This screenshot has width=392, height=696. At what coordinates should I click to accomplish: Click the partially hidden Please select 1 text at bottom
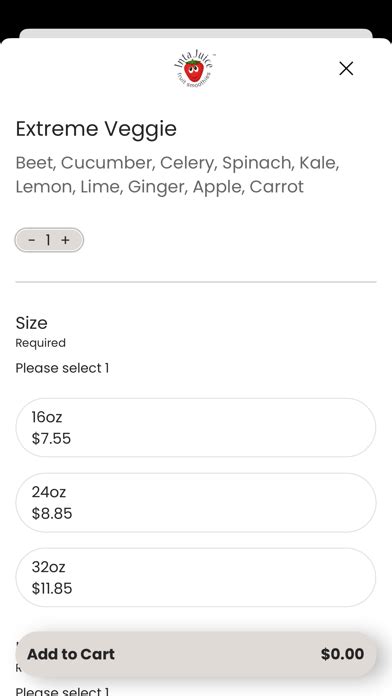62,691
